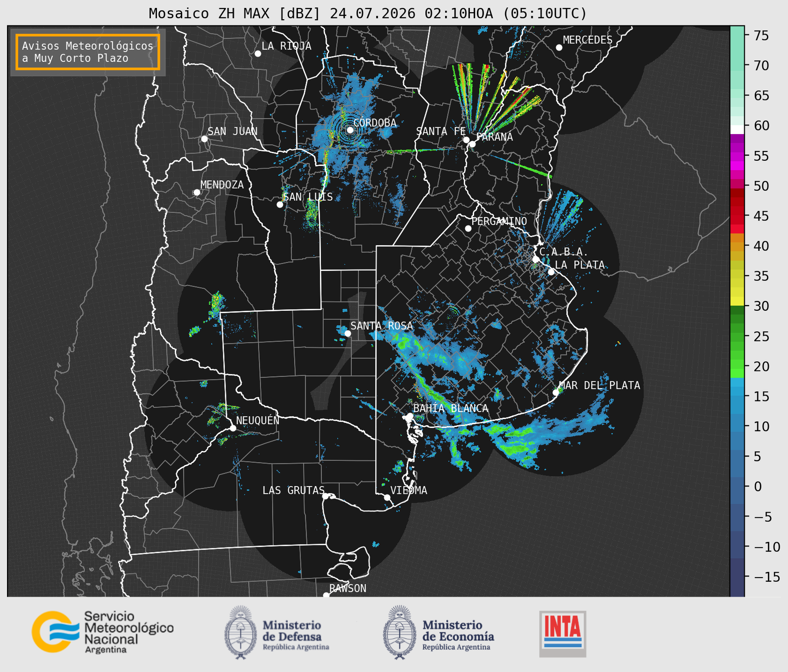Click the La Rioja city marker
This screenshot has height=672, width=788.
[258, 54]
